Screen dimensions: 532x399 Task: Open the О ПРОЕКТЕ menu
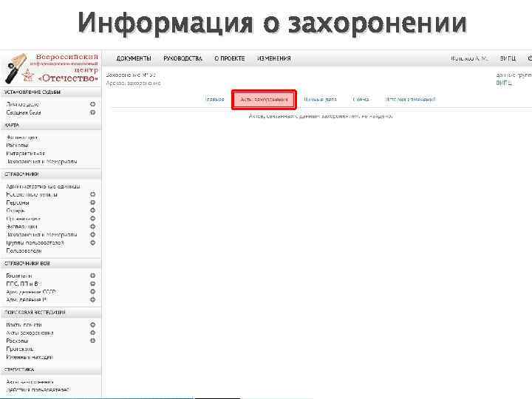(x=230, y=58)
